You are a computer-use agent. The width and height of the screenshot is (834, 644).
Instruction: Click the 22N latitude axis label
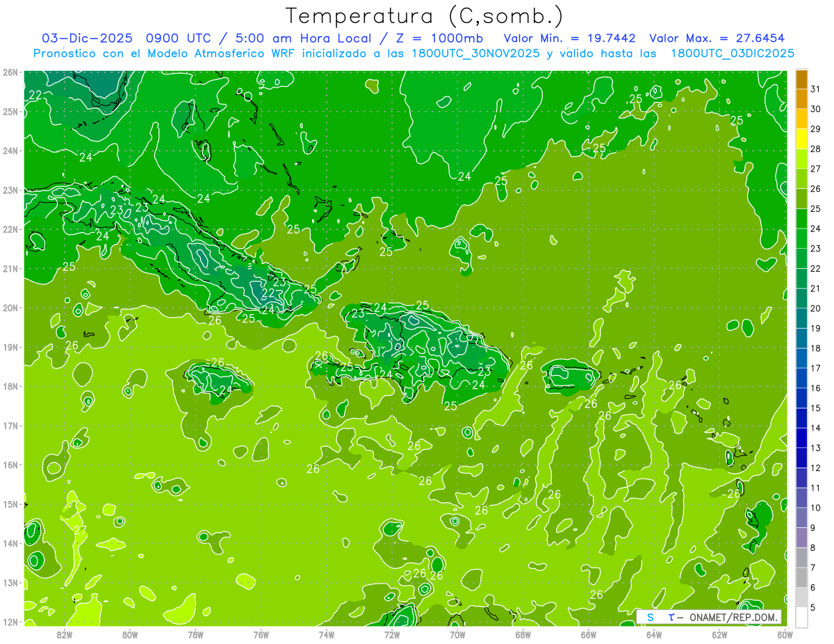click(x=10, y=229)
